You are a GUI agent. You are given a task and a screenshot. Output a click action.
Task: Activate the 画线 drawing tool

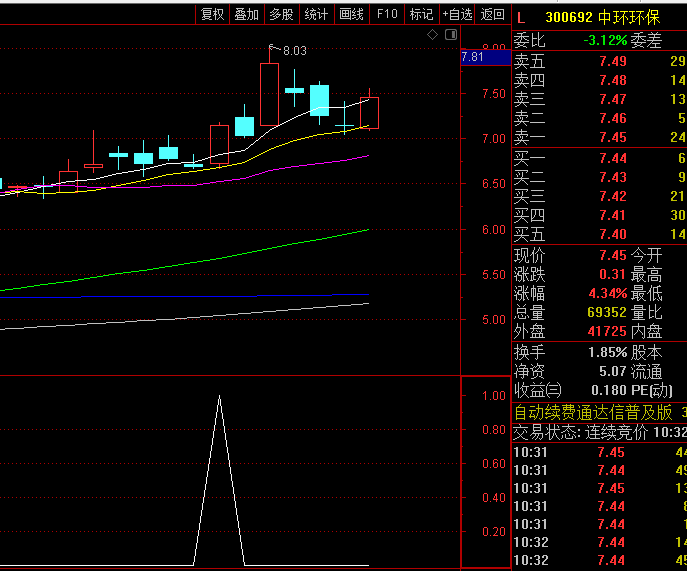coord(351,14)
